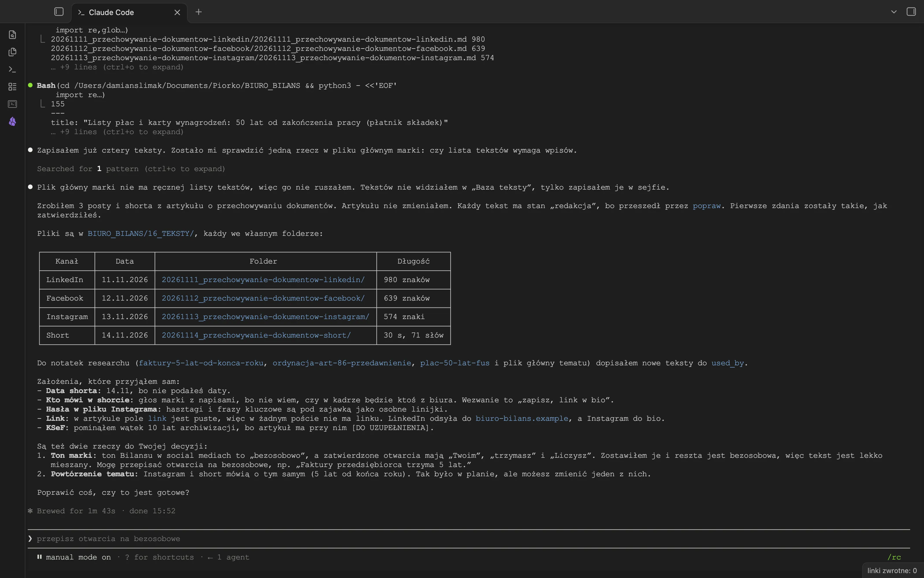Click the checklist view icon in ribbon
The width and height of the screenshot is (924, 578).
pyautogui.click(x=12, y=87)
